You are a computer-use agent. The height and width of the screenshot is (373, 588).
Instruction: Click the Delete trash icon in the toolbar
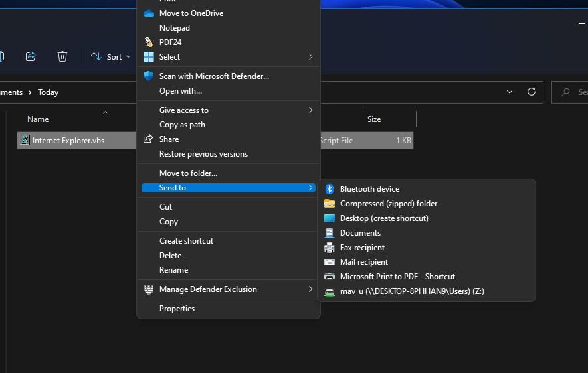[62, 56]
